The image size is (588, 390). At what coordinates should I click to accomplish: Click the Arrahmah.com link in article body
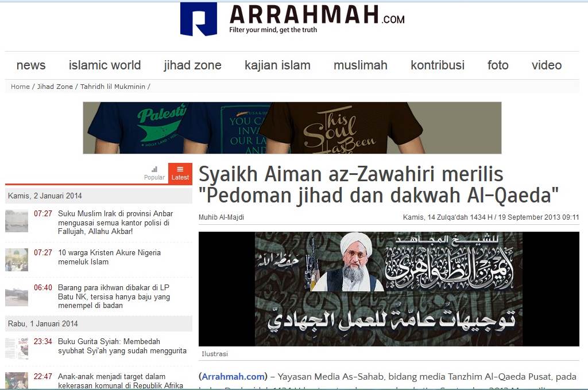(233, 376)
